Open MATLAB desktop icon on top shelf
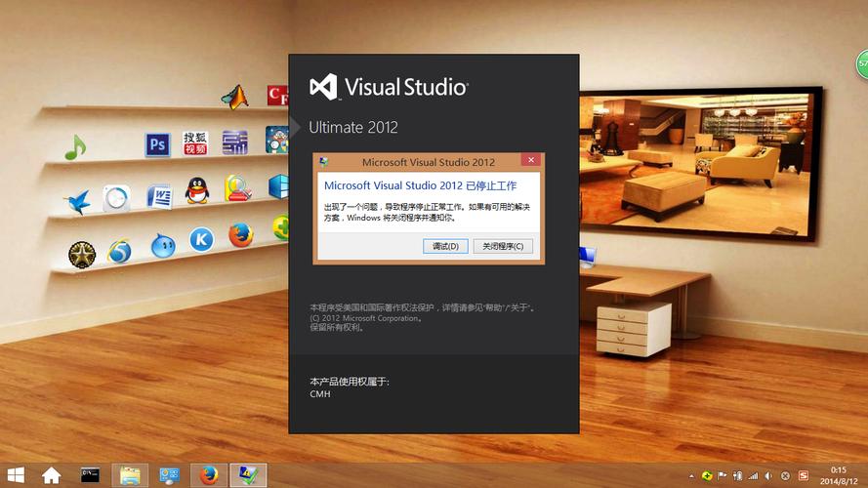This screenshot has width=868, height=488. tap(235, 97)
